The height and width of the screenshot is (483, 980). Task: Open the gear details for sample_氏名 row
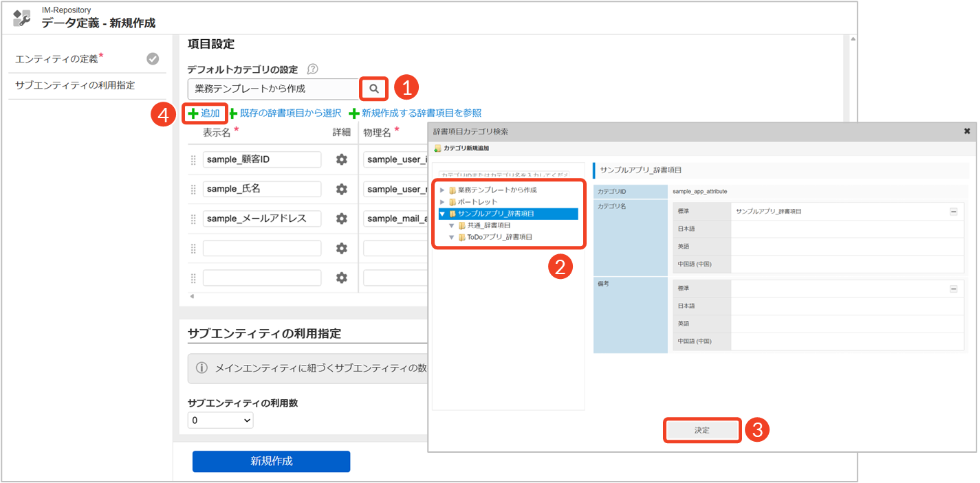341,189
